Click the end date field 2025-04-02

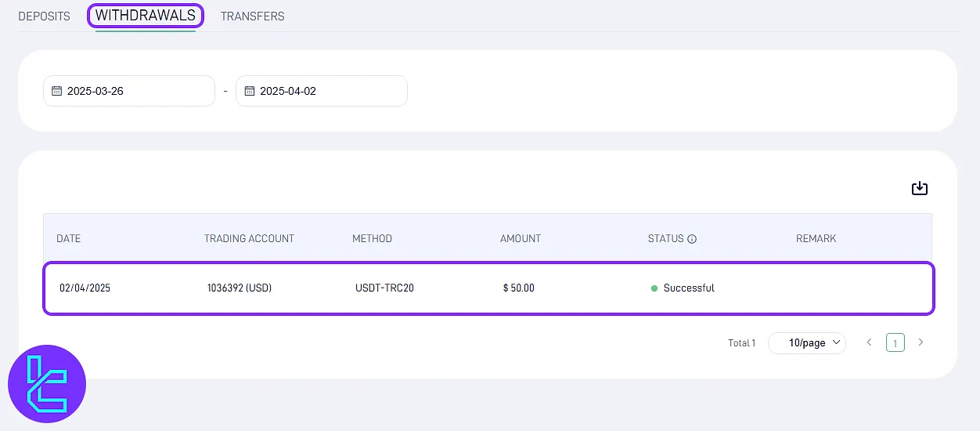(322, 91)
